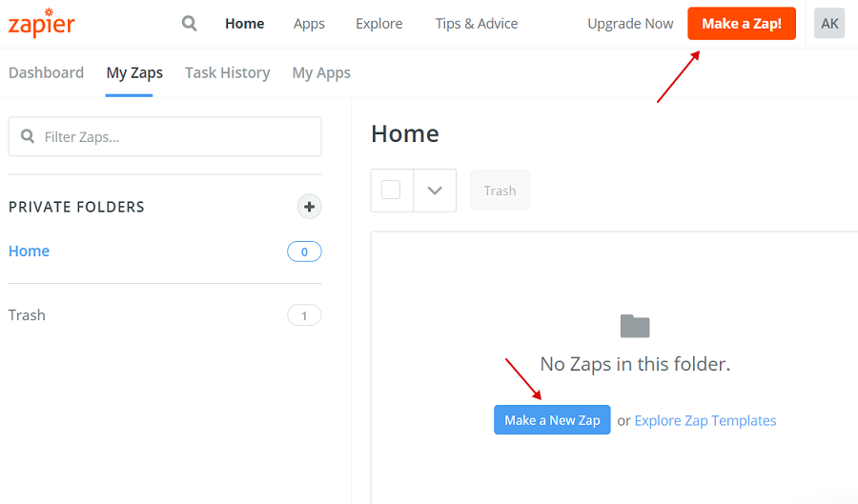Open Apps in the top navigation

tap(309, 24)
